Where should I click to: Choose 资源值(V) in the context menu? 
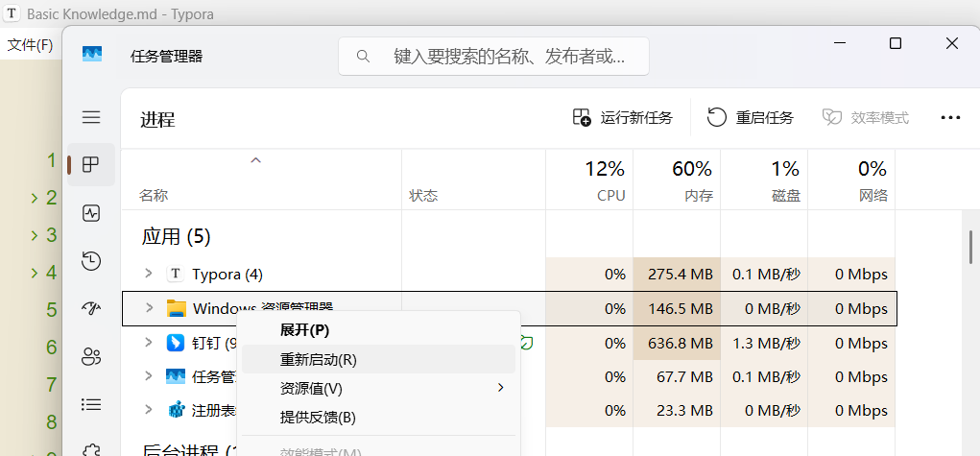point(378,389)
